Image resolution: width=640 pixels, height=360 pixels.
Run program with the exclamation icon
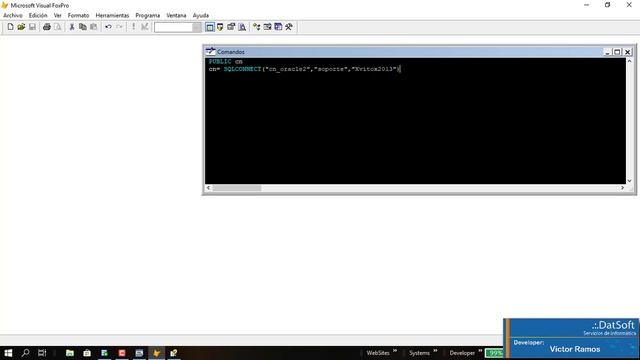(133, 27)
